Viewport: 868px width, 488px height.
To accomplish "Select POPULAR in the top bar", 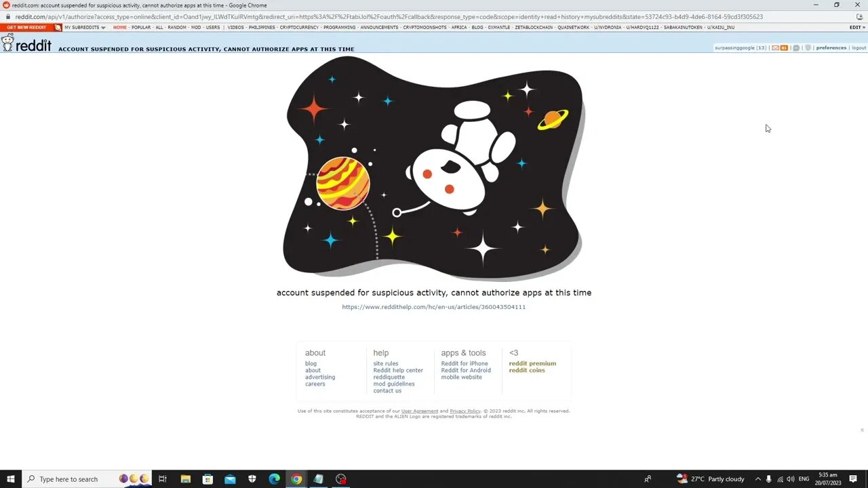I will click(x=141, y=28).
